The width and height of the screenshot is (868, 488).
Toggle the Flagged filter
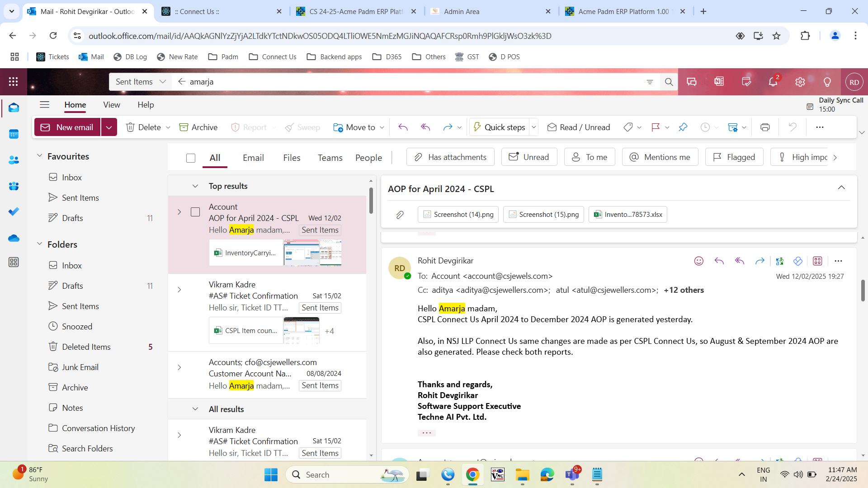pyautogui.click(x=734, y=157)
